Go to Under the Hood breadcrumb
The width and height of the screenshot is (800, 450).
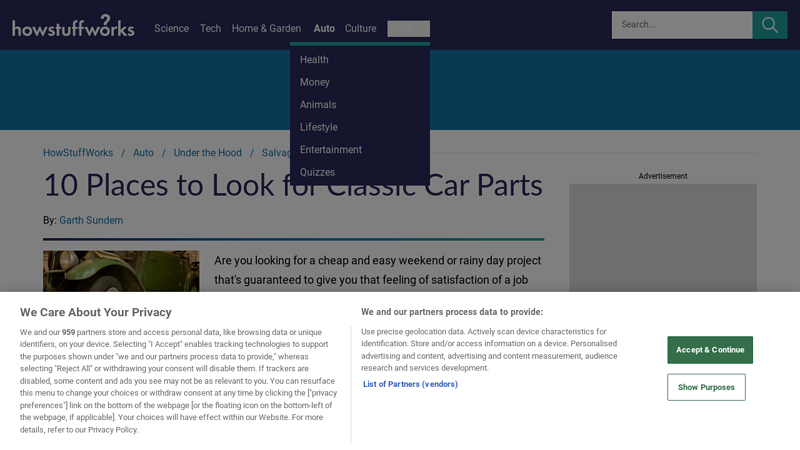click(207, 153)
